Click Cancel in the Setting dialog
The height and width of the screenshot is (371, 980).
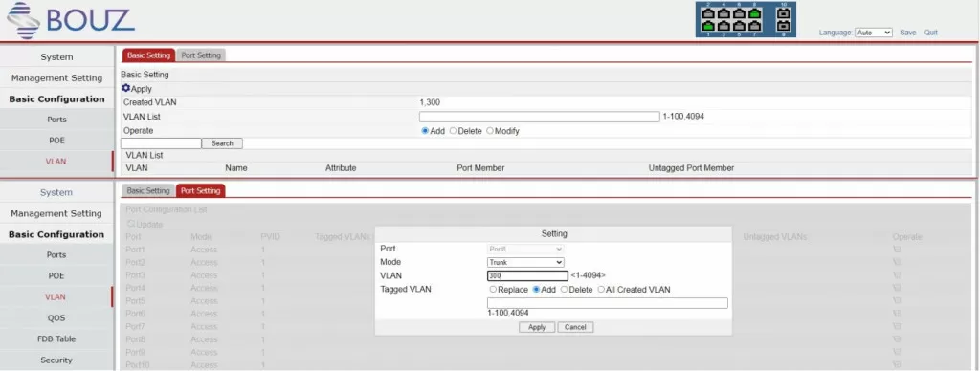575,327
